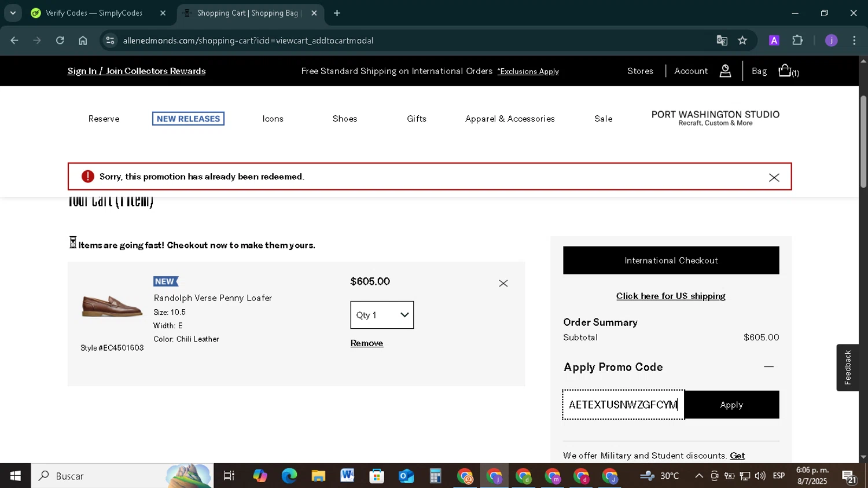Open the Chrome three-dot menu
Screen dimensions: 868x488
pyautogui.click(x=854, y=41)
